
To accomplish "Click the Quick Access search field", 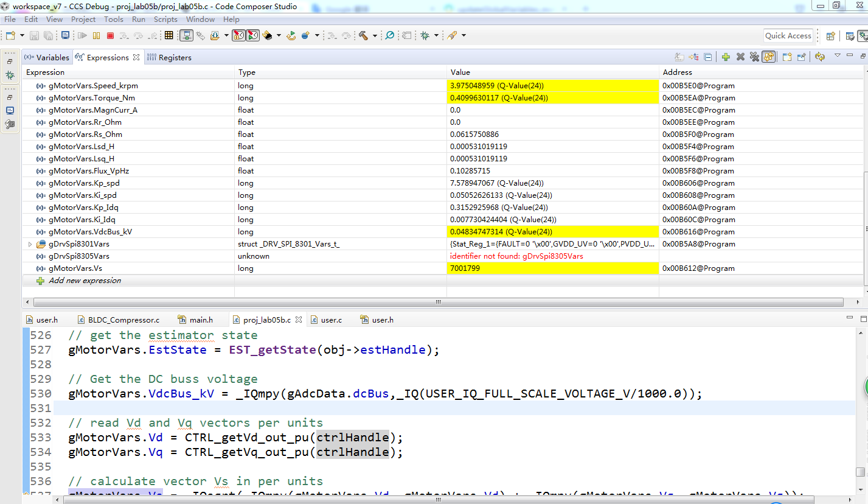I will pos(788,36).
